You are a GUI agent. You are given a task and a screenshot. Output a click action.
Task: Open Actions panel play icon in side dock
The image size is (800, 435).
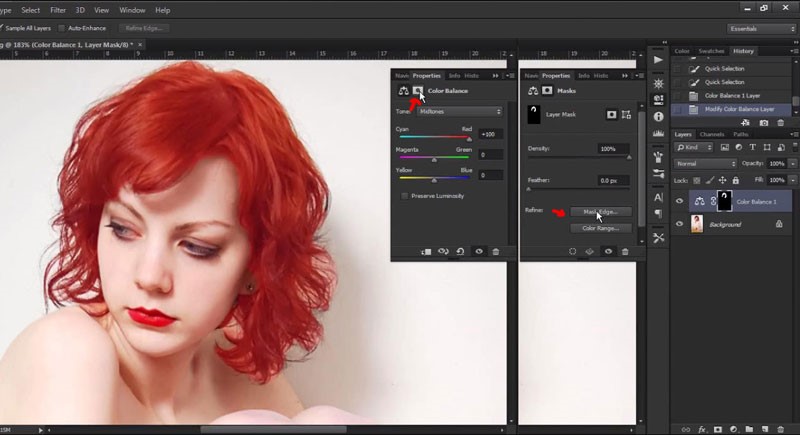click(659, 60)
